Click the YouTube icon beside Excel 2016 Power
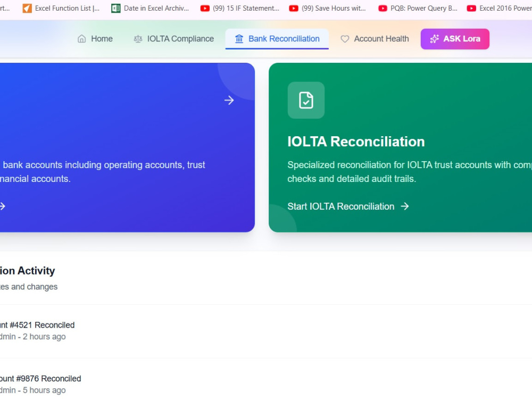This screenshot has width=532, height=399. coord(471,8)
